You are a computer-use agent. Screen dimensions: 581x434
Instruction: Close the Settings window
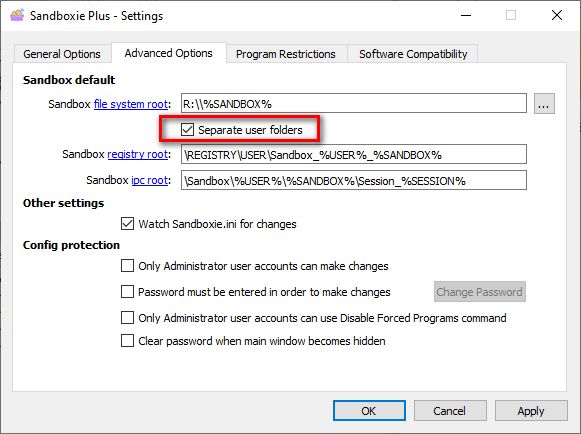point(557,15)
